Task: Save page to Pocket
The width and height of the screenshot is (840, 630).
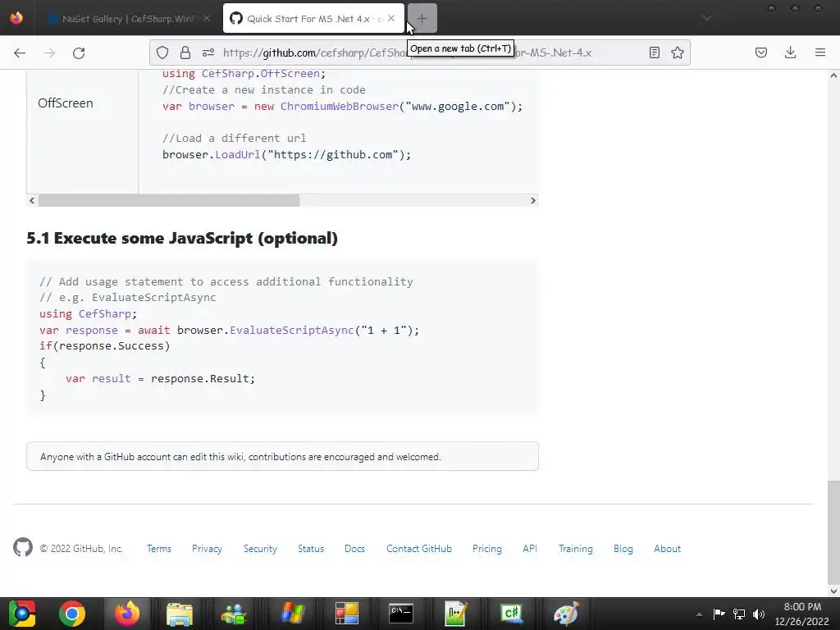Action: 761,52
